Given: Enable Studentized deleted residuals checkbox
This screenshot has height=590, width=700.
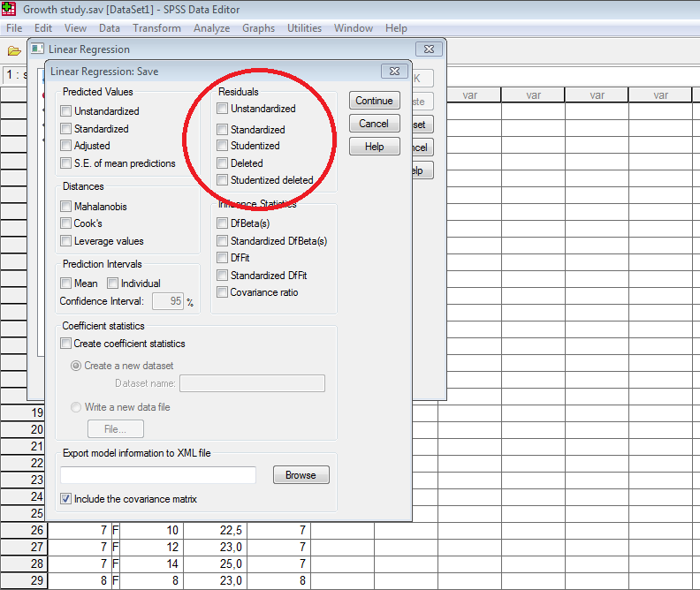Looking at the screenshot, I should (223, 180).
